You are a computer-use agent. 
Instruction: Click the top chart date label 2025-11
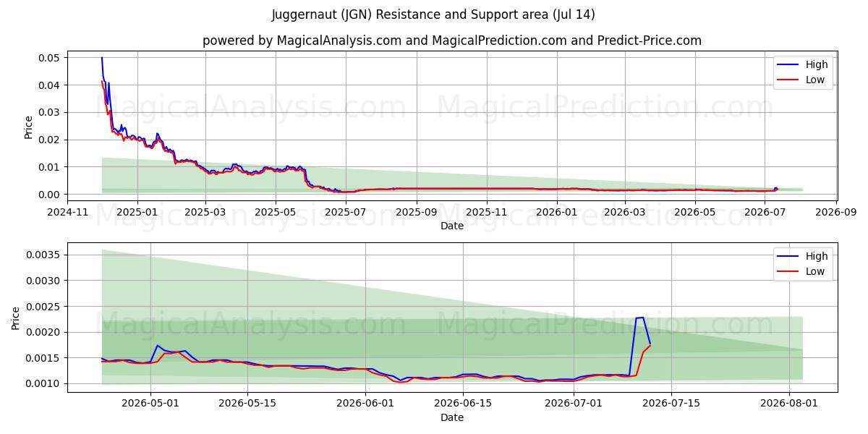487,213
